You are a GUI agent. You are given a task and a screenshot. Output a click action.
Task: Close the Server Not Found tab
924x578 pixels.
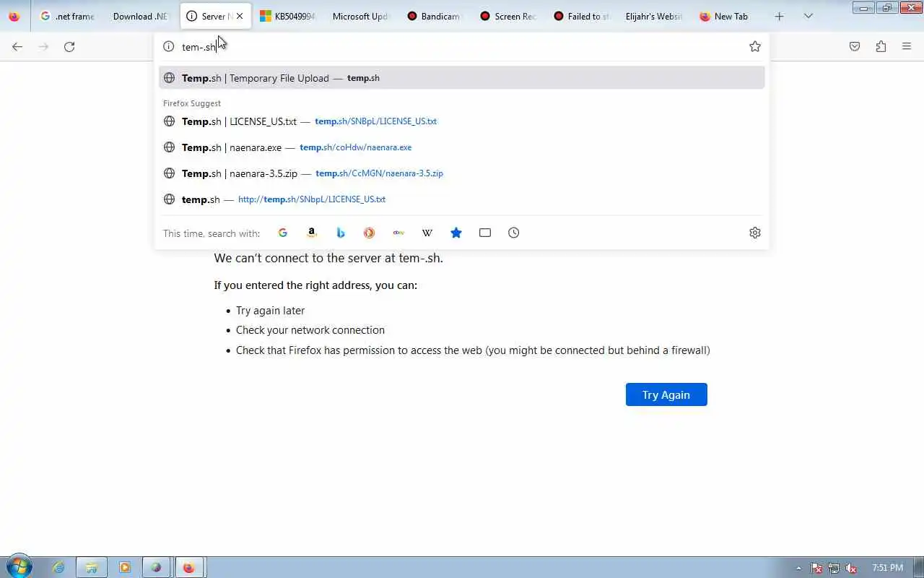240,16
